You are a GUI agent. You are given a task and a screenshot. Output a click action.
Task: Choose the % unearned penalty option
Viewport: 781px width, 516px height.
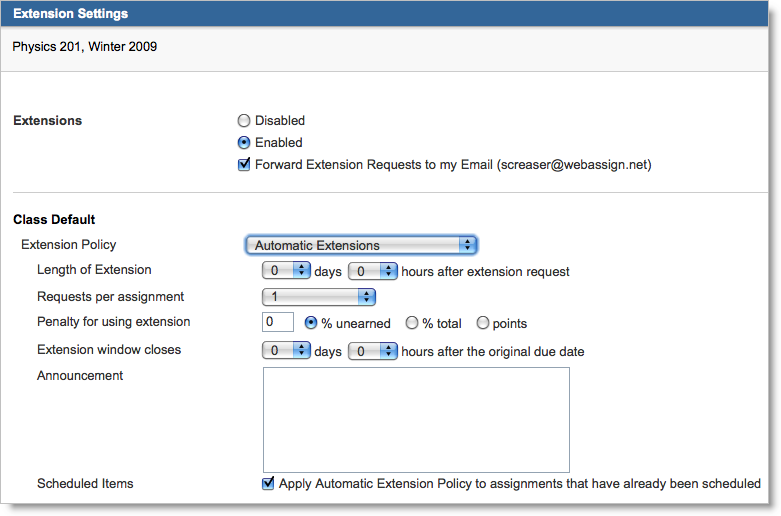tap(311, 323)
